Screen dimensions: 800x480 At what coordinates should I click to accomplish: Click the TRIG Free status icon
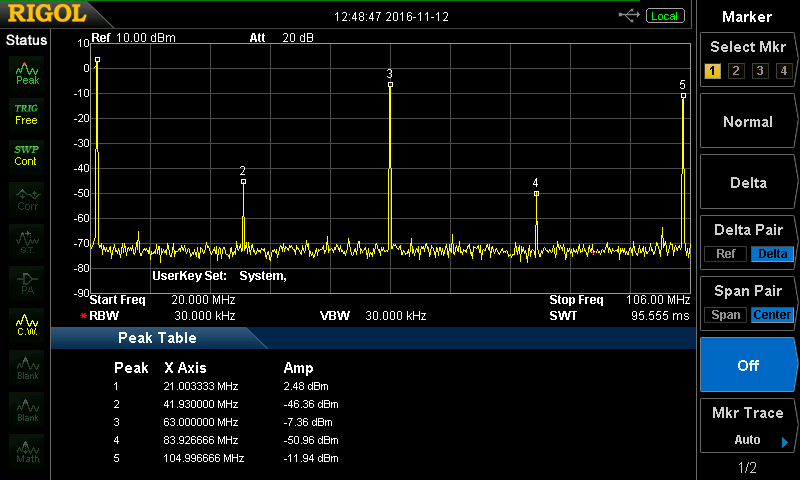(26, 113)
